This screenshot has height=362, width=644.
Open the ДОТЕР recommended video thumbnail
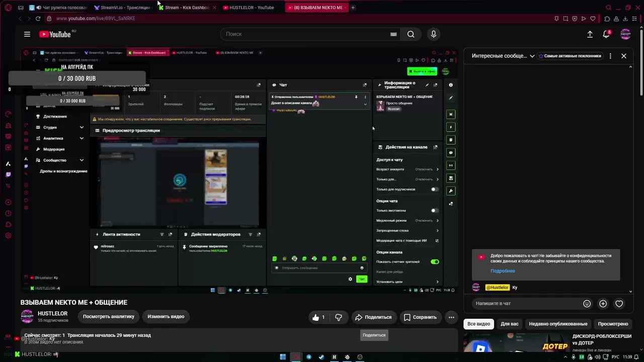(516, 342)
